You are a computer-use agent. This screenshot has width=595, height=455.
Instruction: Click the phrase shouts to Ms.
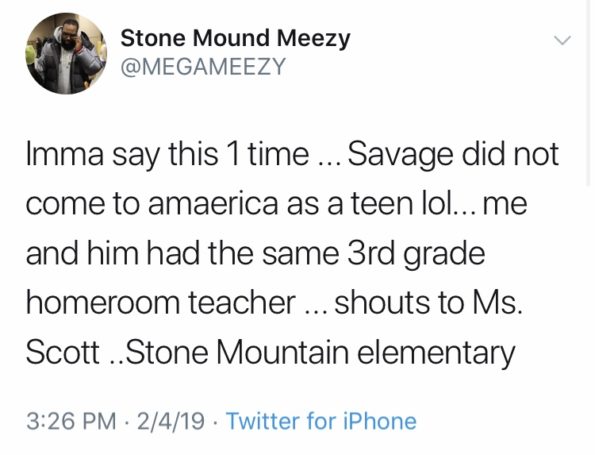(x=428, y=303)
